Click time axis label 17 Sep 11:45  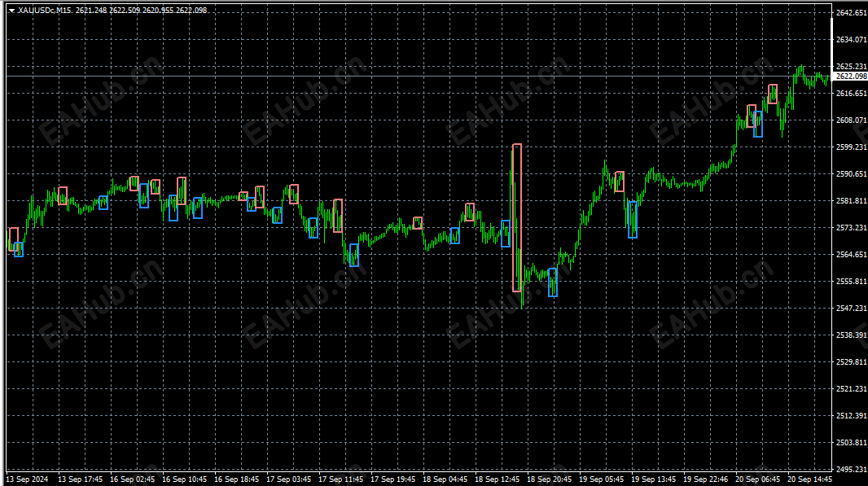point(340,479)
